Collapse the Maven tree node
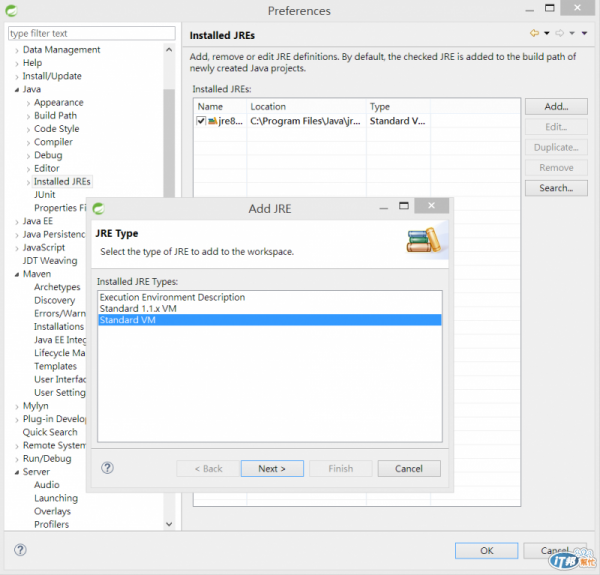Screen dimensions: 600x575 (x=17, y=275)
